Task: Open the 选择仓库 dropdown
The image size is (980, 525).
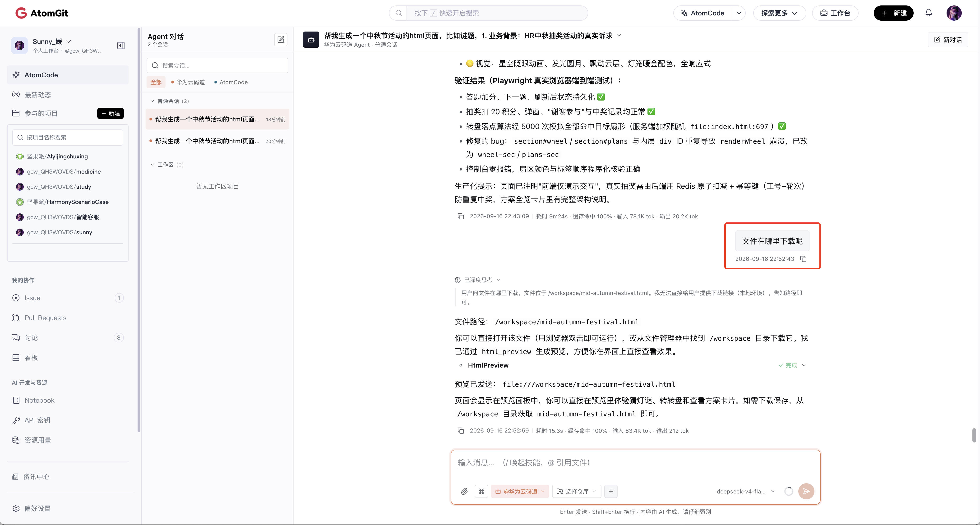Action: [576, 491]
